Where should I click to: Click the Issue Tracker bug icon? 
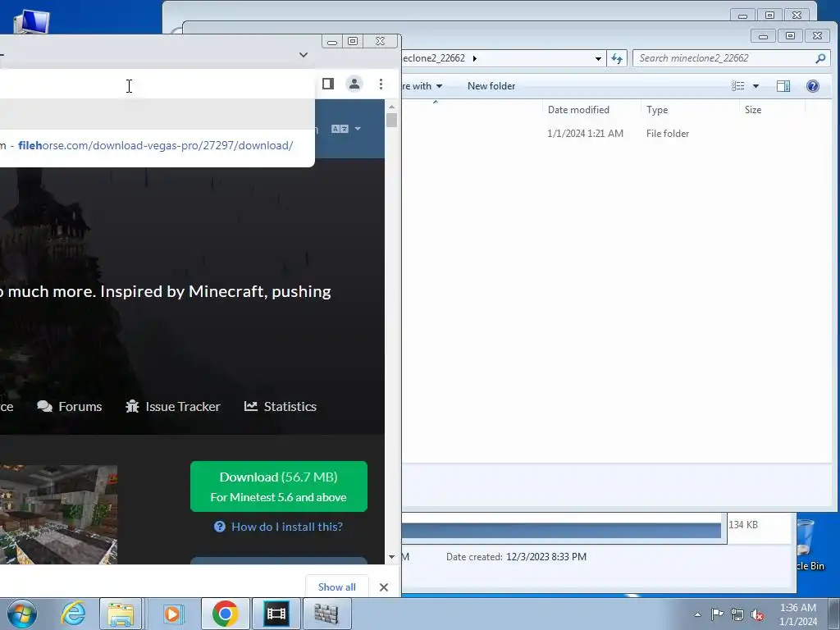coord(132,407)
